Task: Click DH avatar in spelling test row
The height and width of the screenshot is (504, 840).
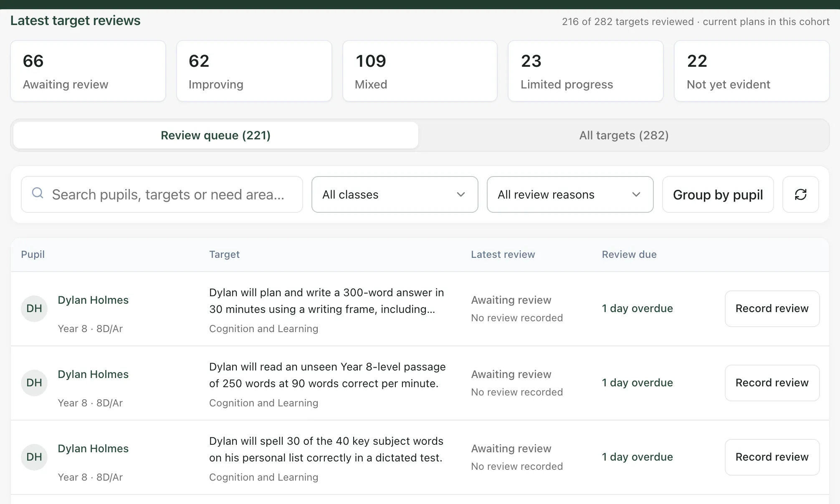Action: 34,457
